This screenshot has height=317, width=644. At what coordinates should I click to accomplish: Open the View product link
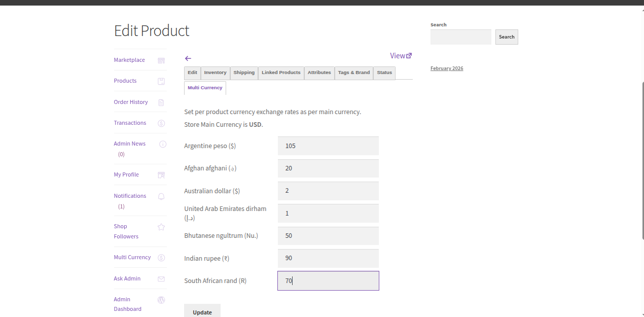tap(401, 56)
